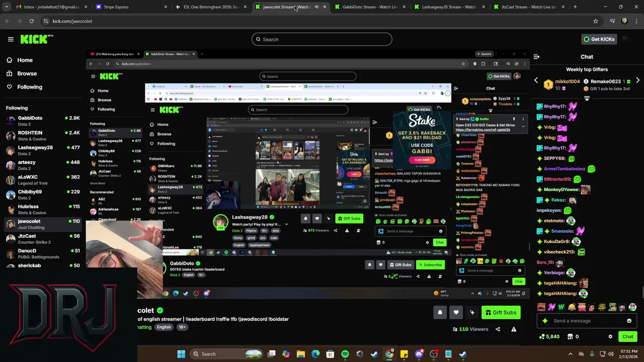
Task: Toggle follow heart for jawocolet
Action: tap(456, 312)
